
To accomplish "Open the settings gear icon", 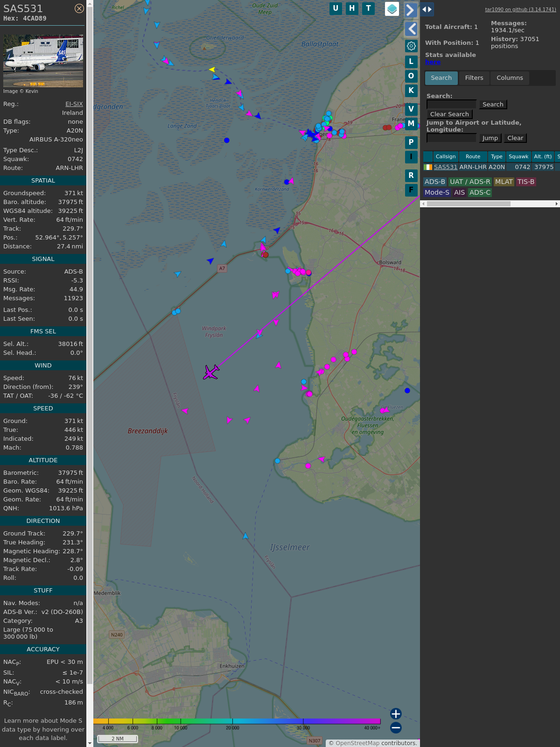I will 411,46.
